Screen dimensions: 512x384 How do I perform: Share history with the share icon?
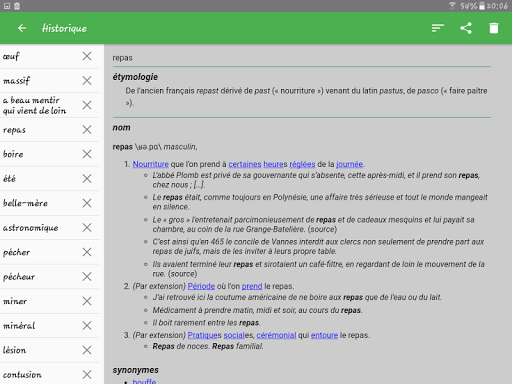click(x=466, y=28)
